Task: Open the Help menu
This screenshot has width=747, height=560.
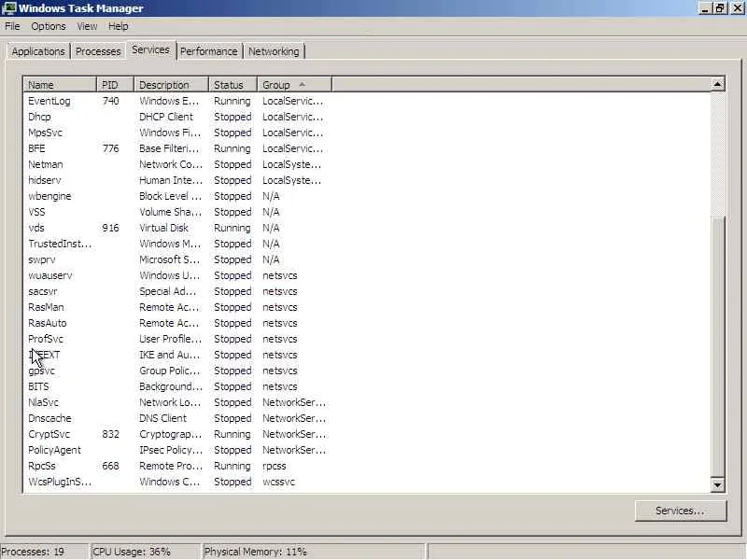Action: point(119,26)
